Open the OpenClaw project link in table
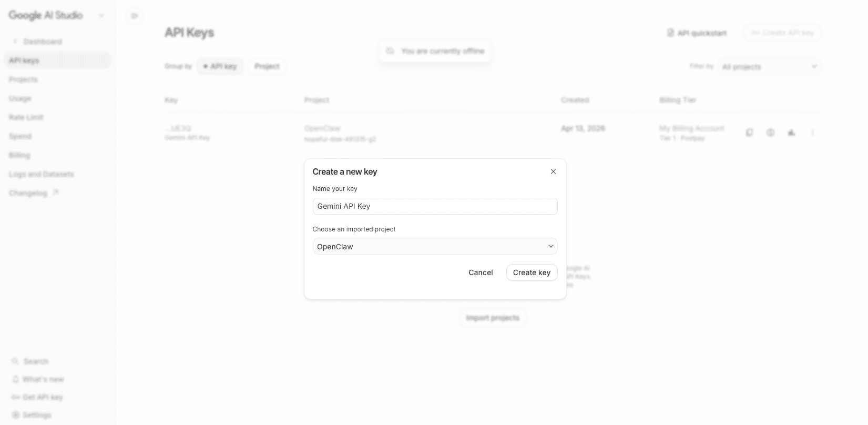The image size is (868, 425). tap(322, 128)
